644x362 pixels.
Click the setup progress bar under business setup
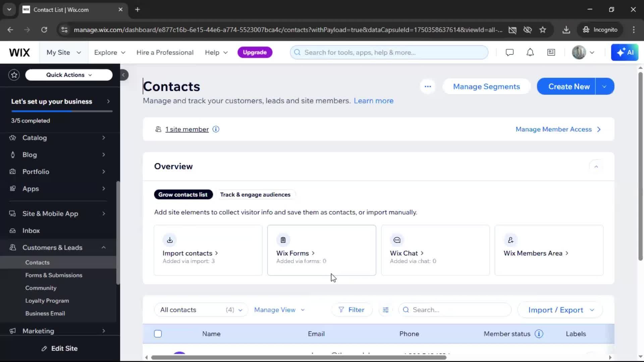click(62, 111)
